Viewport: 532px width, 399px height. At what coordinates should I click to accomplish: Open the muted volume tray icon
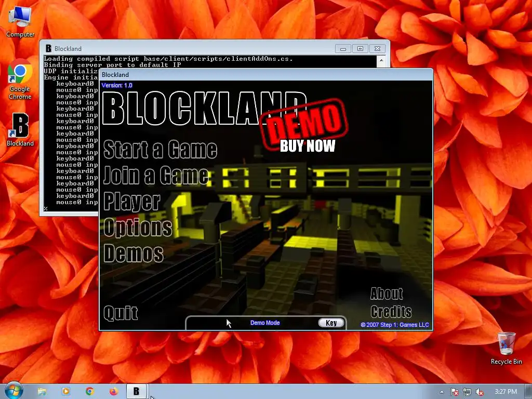pyautogui.click(x=480, y=392)
